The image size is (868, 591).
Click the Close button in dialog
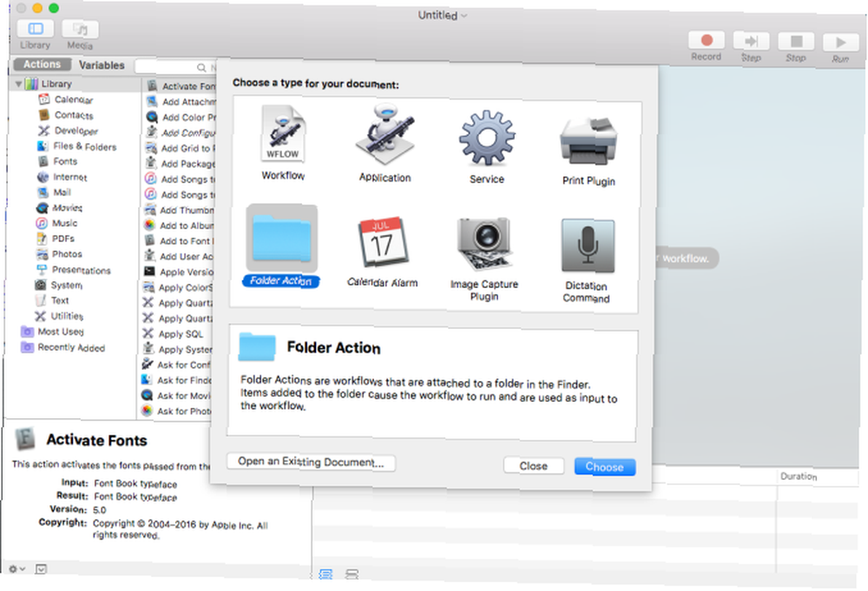tap(534, 466)
